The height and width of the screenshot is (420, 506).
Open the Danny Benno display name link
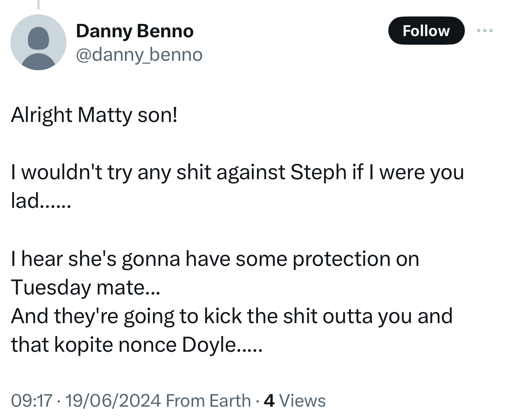tap(135, 31)
